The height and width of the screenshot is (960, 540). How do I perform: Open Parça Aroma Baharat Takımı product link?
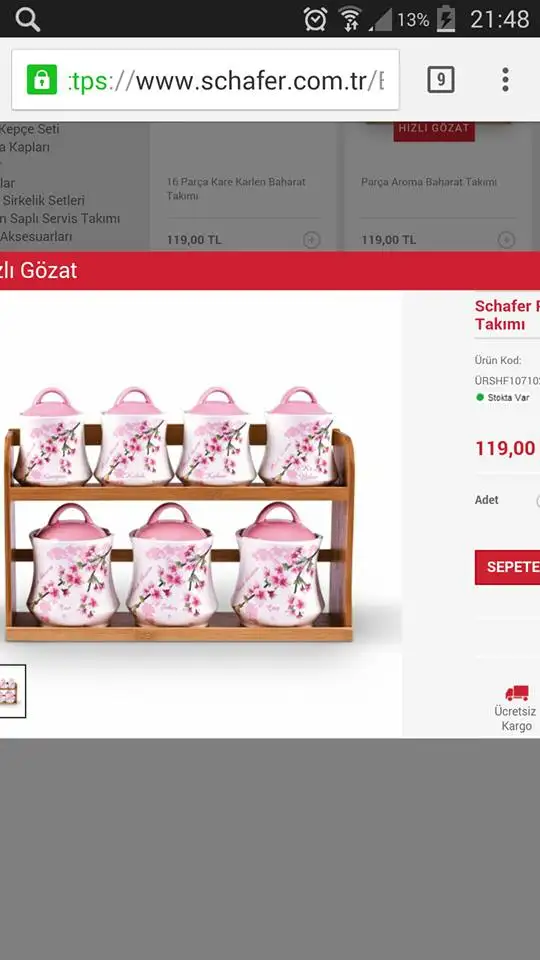429,182
